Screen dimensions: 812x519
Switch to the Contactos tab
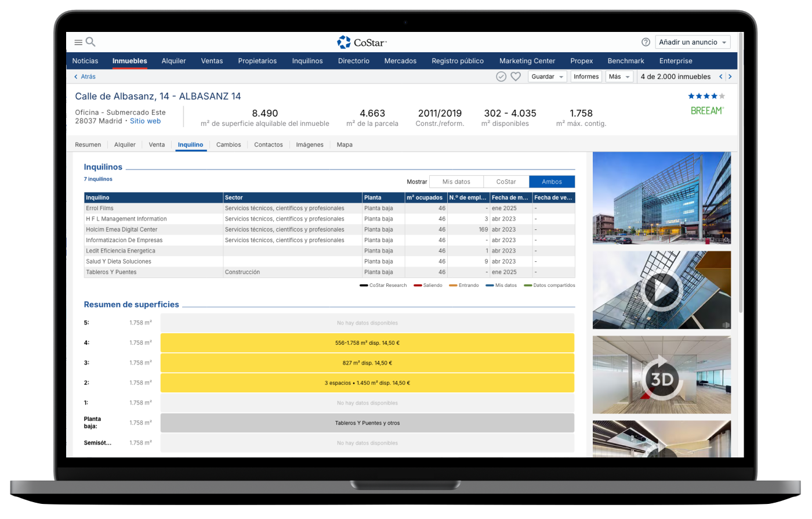point(269,145)
